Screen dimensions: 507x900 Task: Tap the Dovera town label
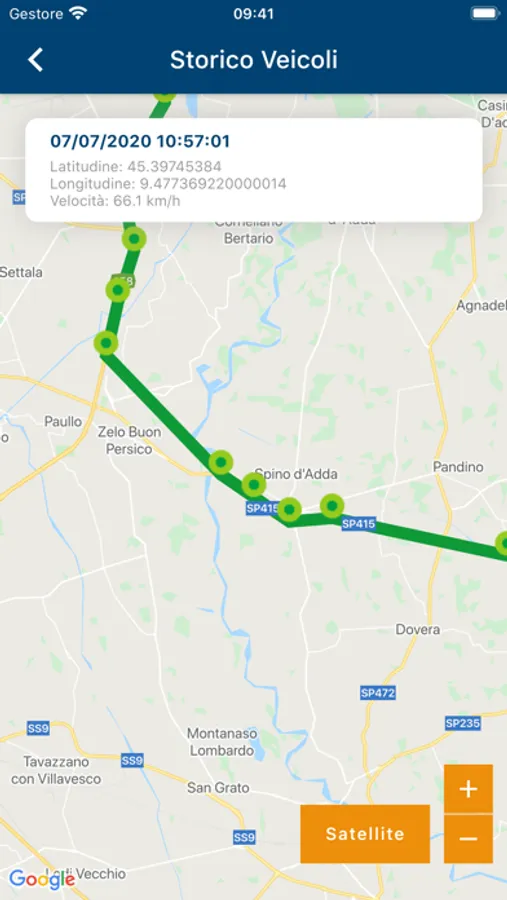click(418, 630)
